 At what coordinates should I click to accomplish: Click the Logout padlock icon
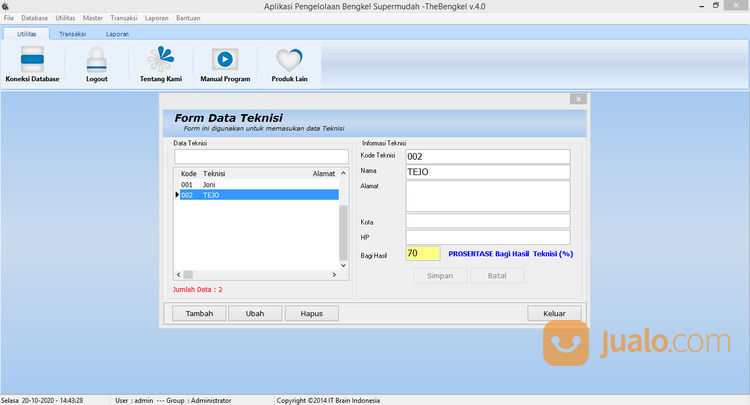[96, 61]
